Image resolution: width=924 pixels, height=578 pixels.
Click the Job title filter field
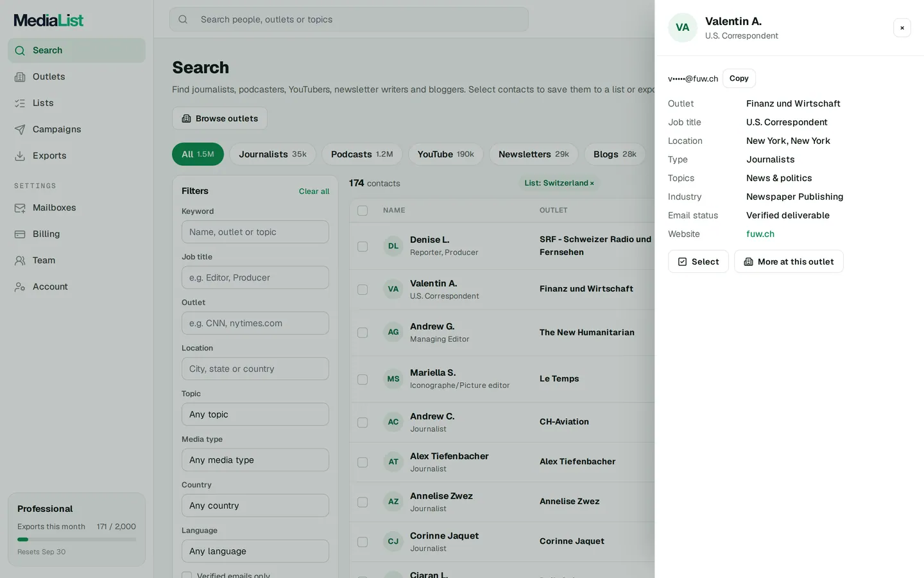point(255,277)
